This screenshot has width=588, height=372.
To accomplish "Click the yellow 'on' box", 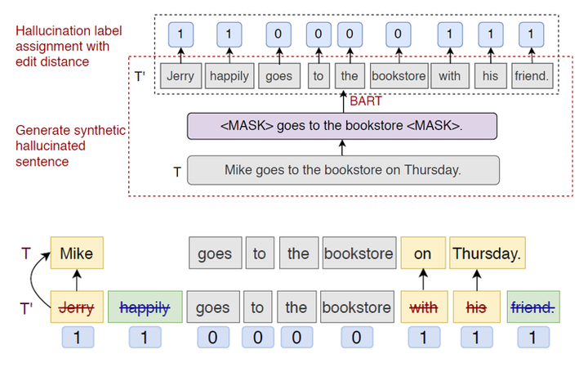I will (423, 253).
